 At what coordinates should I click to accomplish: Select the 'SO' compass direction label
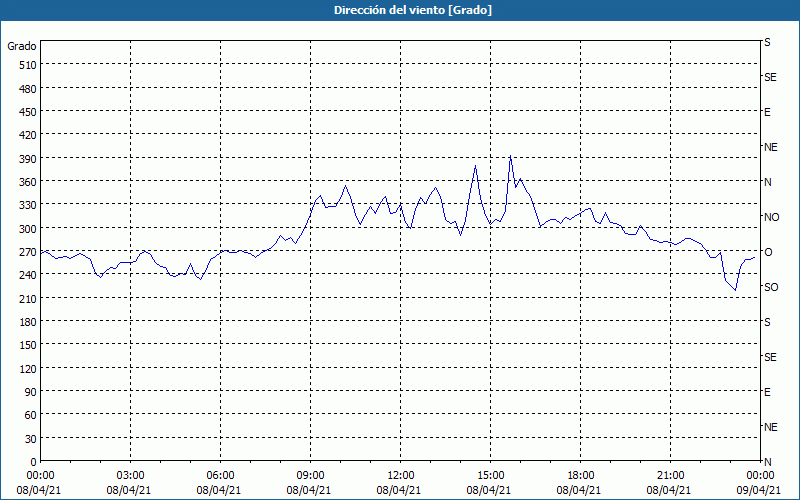coord(771,287)
